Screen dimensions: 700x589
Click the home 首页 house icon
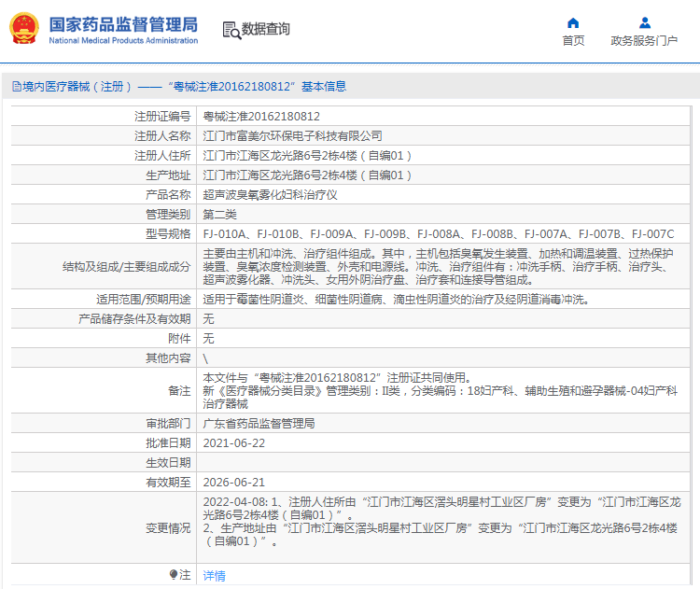coord(573,22)
